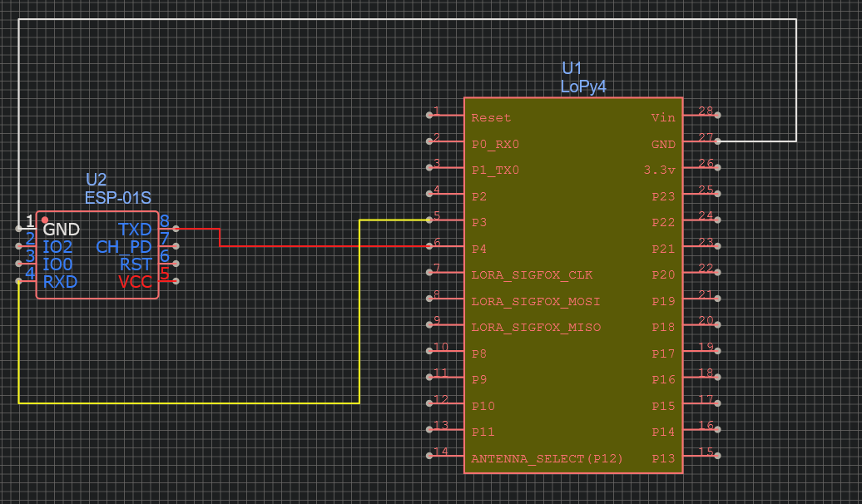Select the LoPy4 component name label
This screenshot has width=862, height=504.
[583, 86]
